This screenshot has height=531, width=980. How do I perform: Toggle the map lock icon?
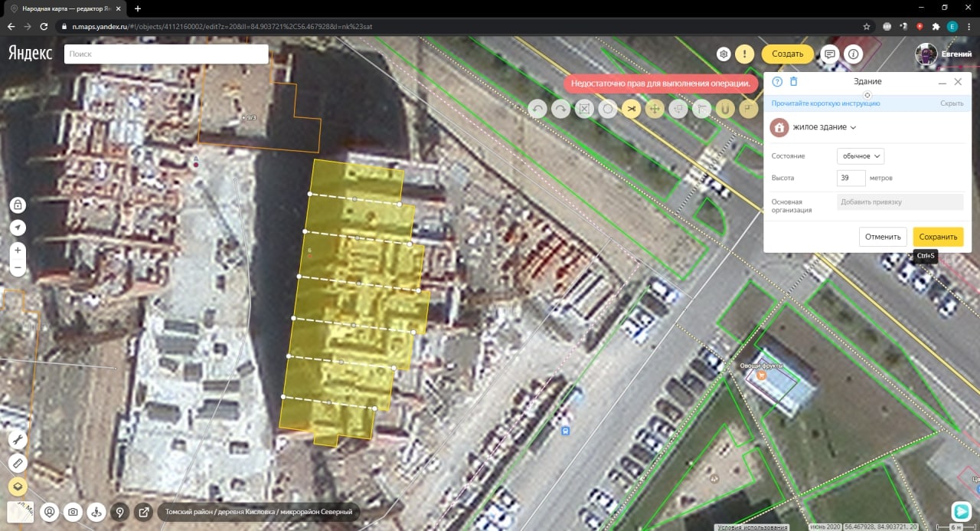point(18,205)
